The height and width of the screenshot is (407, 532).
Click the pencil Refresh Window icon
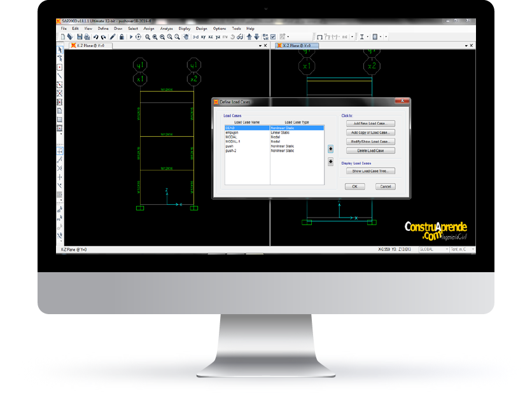113,37
